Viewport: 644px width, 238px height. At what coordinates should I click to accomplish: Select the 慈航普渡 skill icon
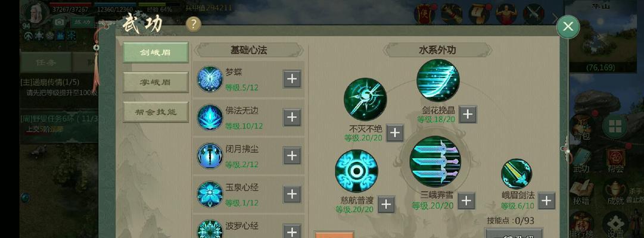[356, 171]
